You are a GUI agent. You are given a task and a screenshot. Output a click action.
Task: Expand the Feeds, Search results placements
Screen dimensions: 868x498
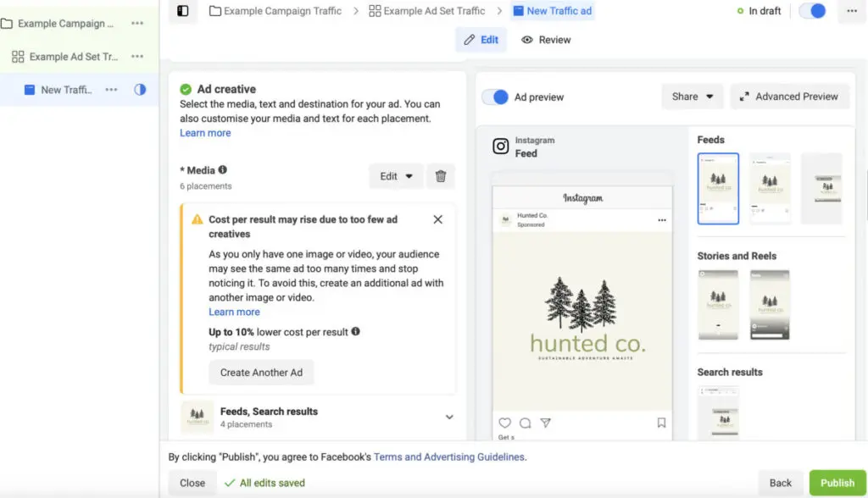449,417
